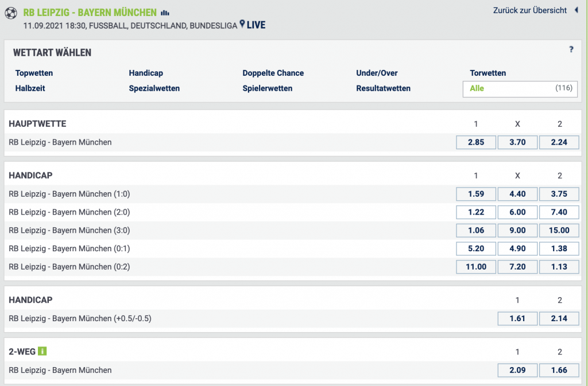The height and width of the screenshot is (386, 588).
Task: Select handicap (3:0) odds 1.06
Action: click(476, 230)
